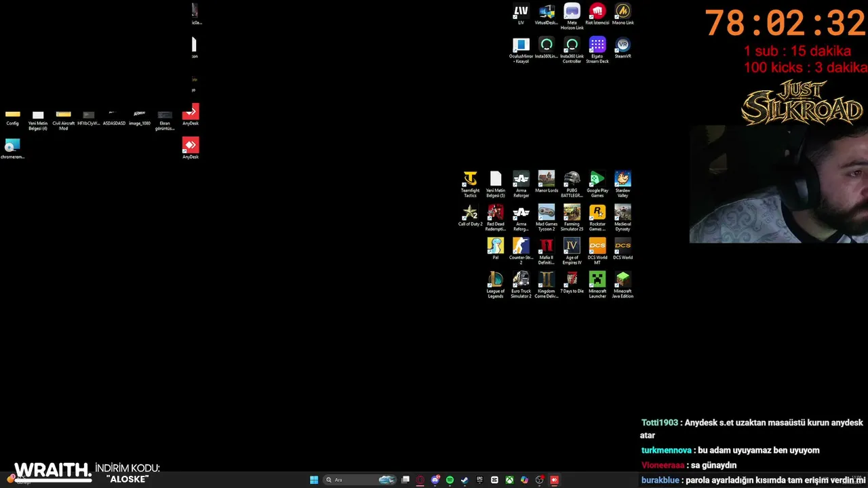The image size is (868, 488).
Task: Open the Google Play Games shortcut
Action: 597,184
